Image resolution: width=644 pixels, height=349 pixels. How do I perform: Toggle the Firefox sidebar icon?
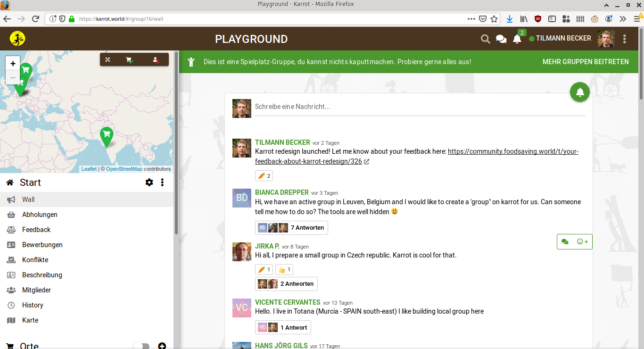552,19
